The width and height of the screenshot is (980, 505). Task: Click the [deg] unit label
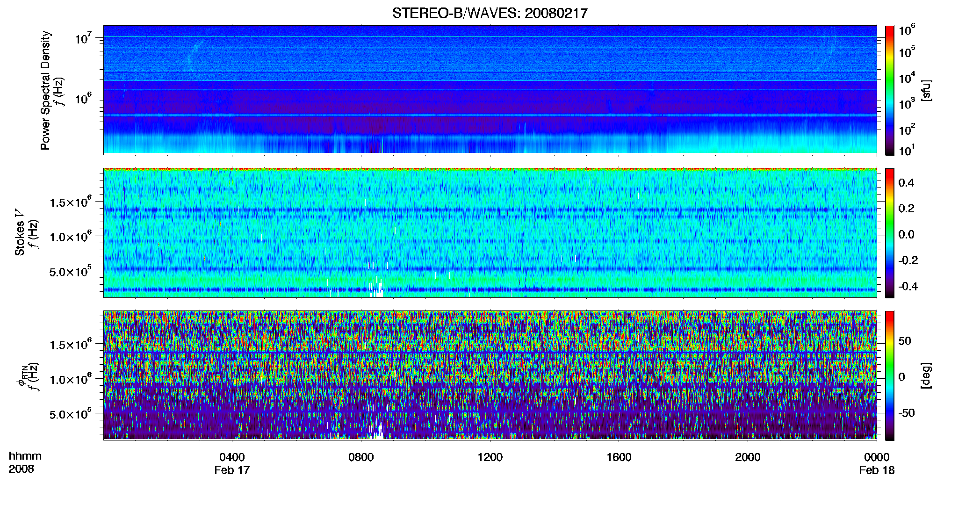point(926,375)
